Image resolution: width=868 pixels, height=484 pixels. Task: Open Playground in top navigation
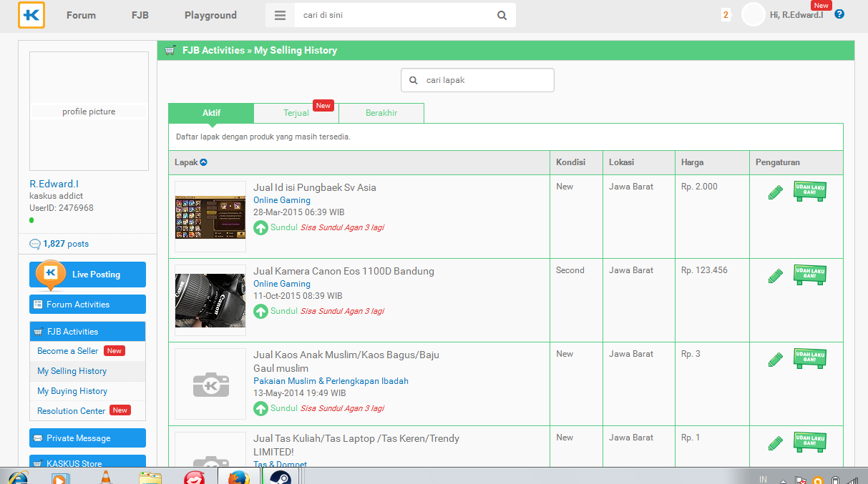(x=210, y=15)
